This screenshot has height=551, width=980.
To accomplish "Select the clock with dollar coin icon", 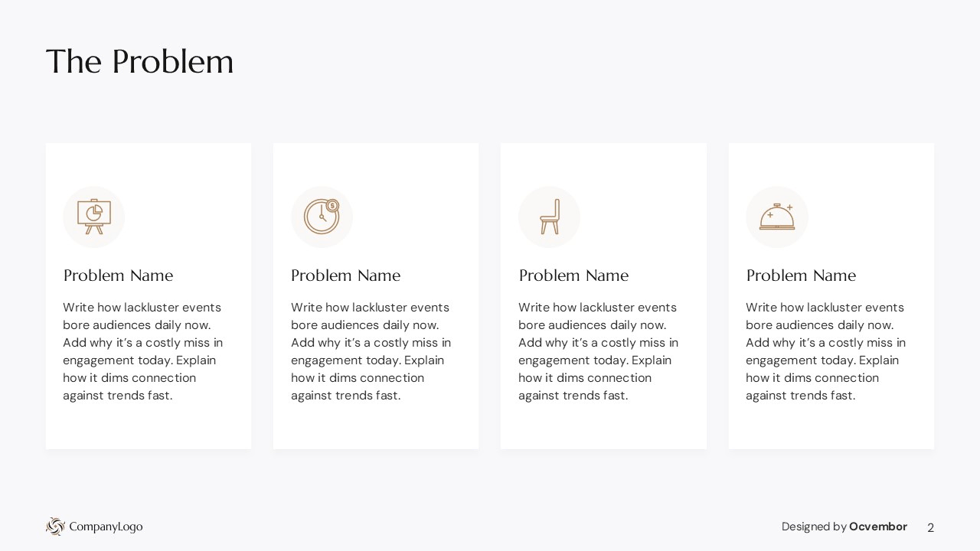I will (322, 217).
